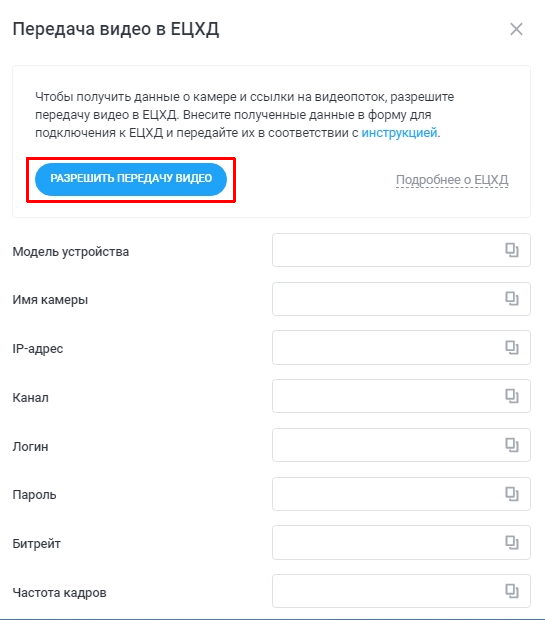Copy the IP-адрес field value

[x=512, y=348]
